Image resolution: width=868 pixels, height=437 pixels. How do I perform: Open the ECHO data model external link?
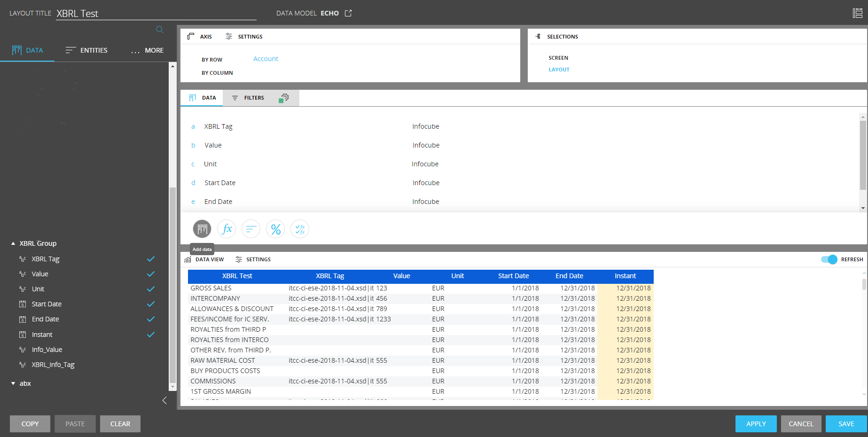point(348,13)
